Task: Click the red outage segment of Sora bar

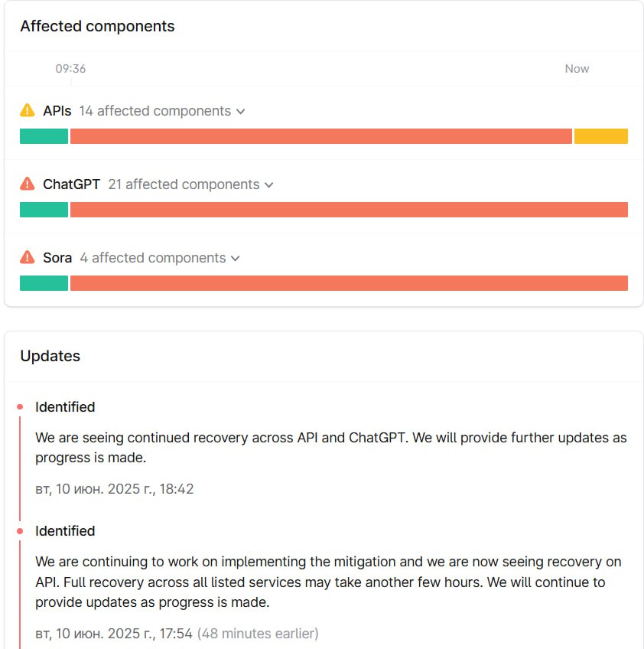Action: (349, 283)
